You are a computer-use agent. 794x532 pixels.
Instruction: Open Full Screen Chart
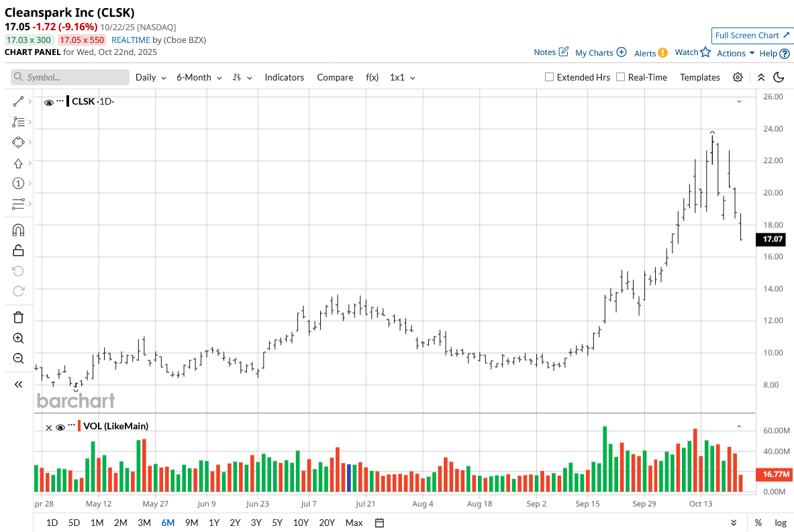[752, 36]
